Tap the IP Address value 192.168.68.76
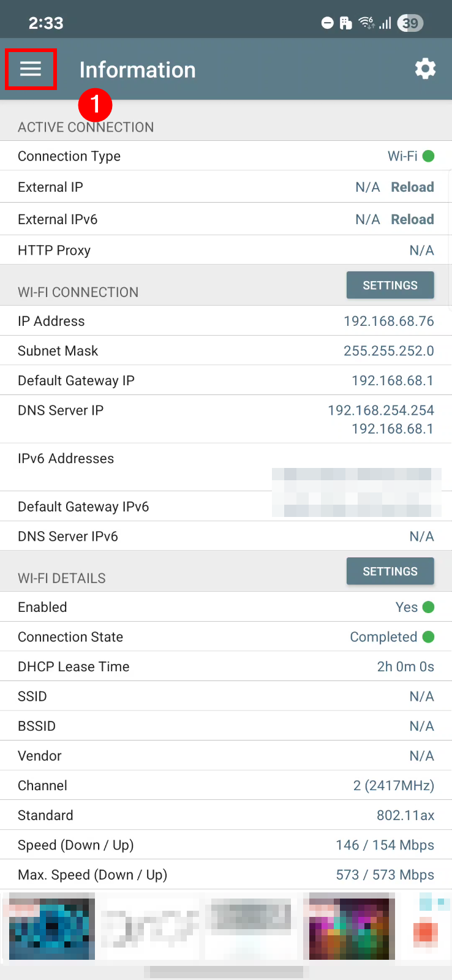 388,321
